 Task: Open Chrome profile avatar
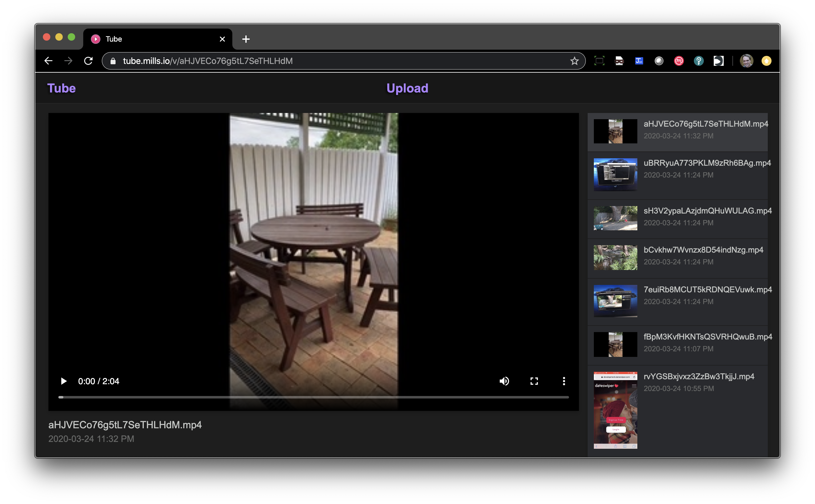coord(746,61)
